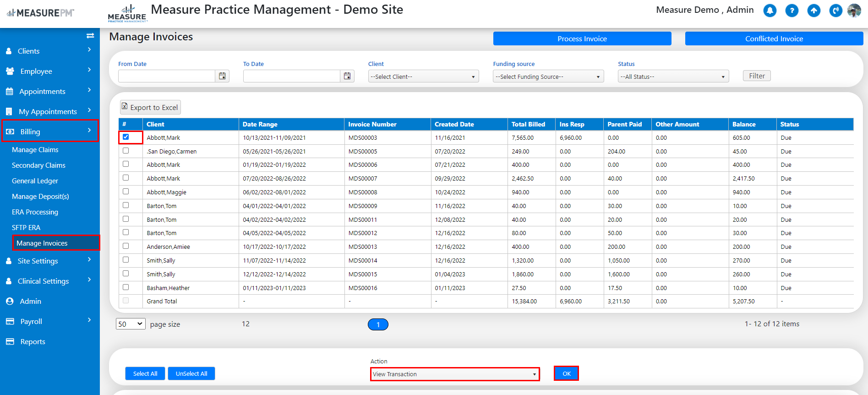Click the Payroll card icon in sidebar

pos(10,322)
